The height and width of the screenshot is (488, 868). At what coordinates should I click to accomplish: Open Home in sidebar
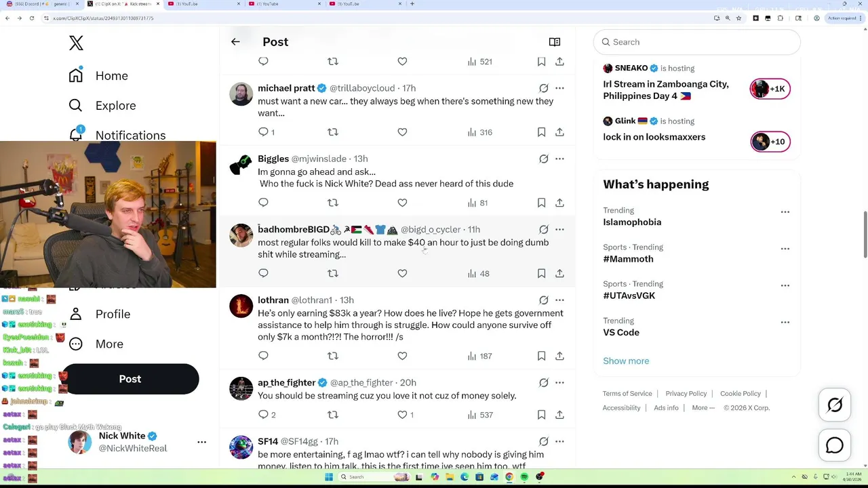point(98,76)
